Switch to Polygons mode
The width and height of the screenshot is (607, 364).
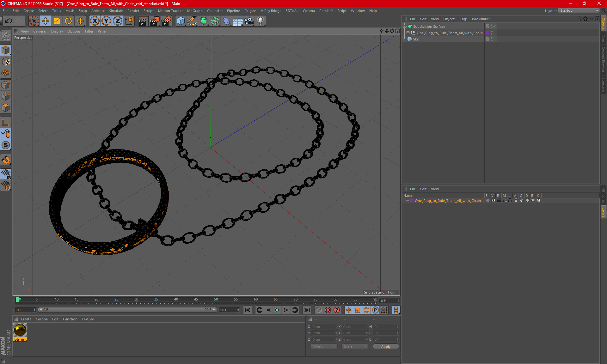(6, 108)
